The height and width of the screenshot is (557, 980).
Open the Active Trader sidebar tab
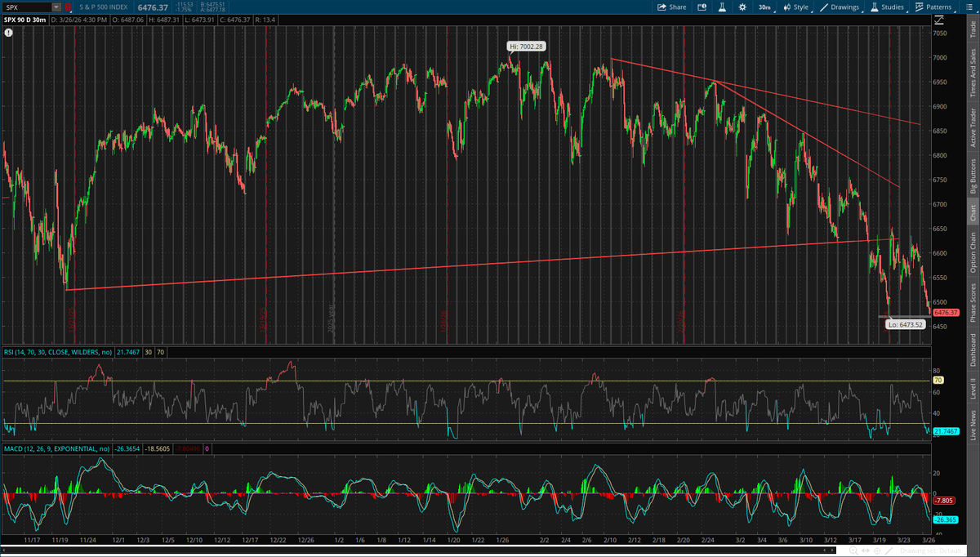(972, 127)
